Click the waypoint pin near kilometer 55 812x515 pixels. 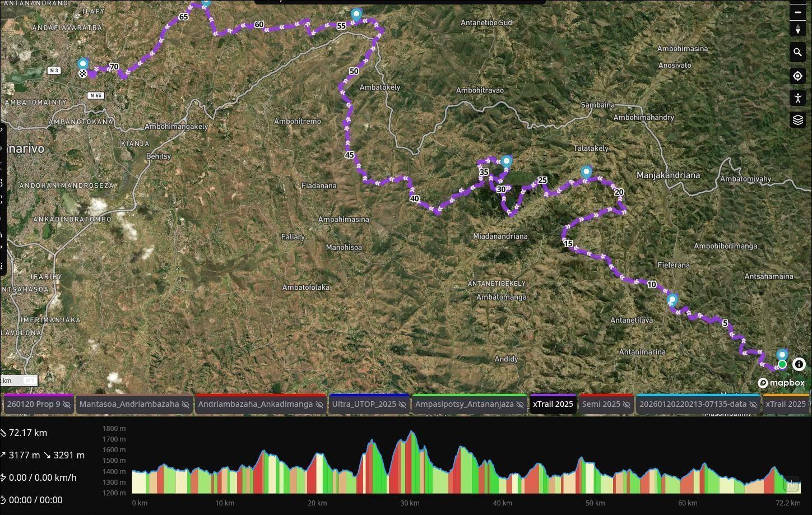(x=356, y=14)
